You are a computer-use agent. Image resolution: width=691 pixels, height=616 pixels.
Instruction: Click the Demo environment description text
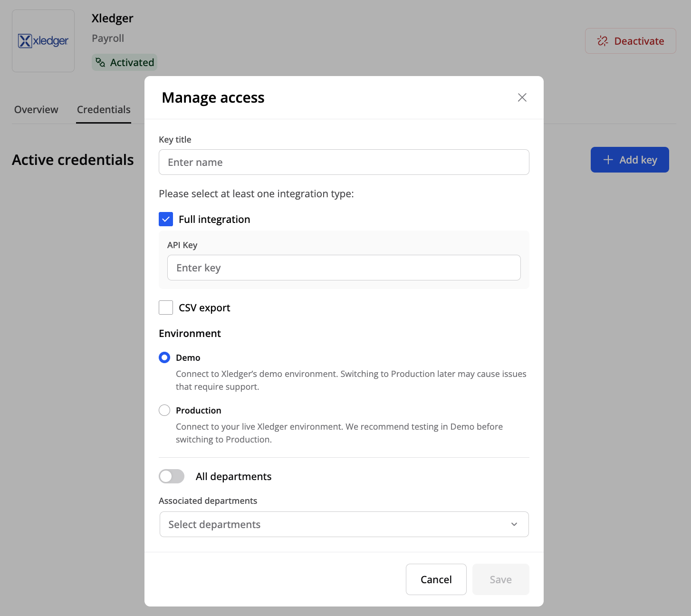(351, 380)
